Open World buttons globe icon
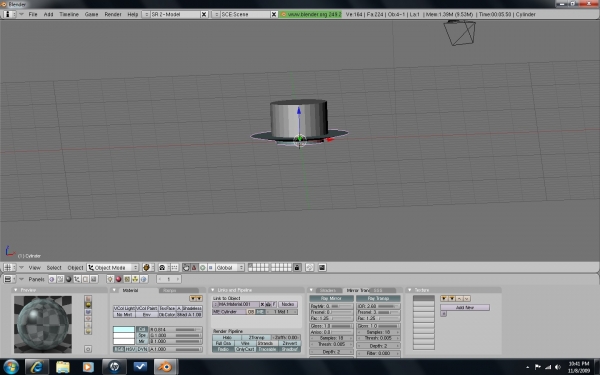Viewport: 600px width, 375px height. click(x=143, y=279)
